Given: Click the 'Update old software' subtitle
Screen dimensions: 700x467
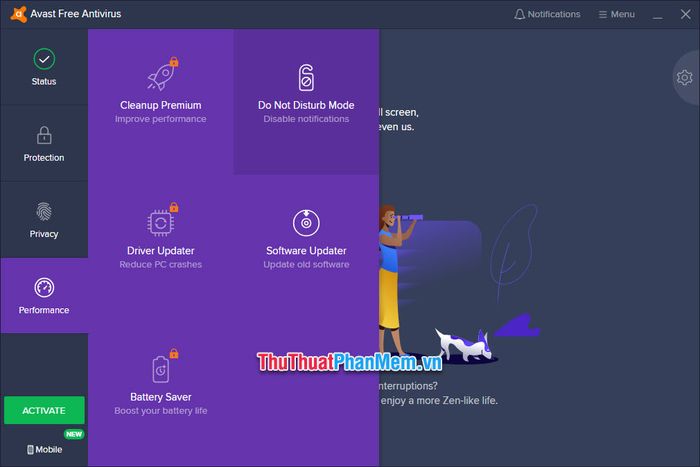Looking at the screenshot, I should click(x=306, y=264).
